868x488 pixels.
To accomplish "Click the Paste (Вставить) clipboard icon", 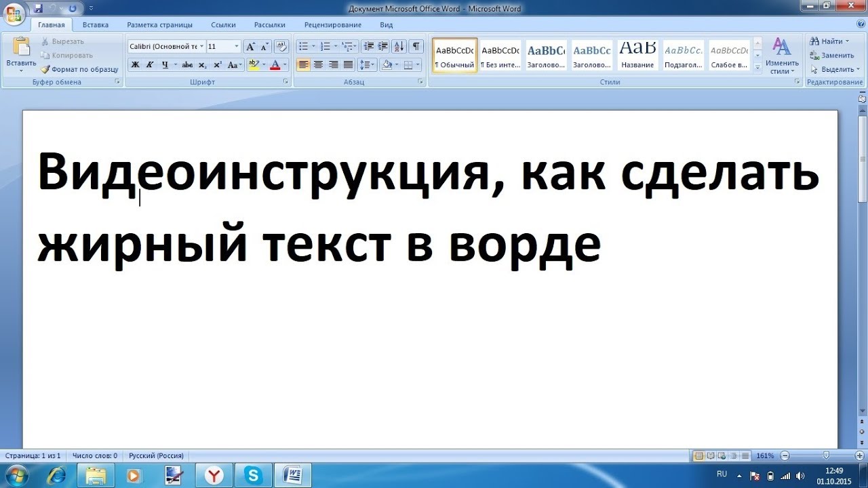I will pos(21,47).
